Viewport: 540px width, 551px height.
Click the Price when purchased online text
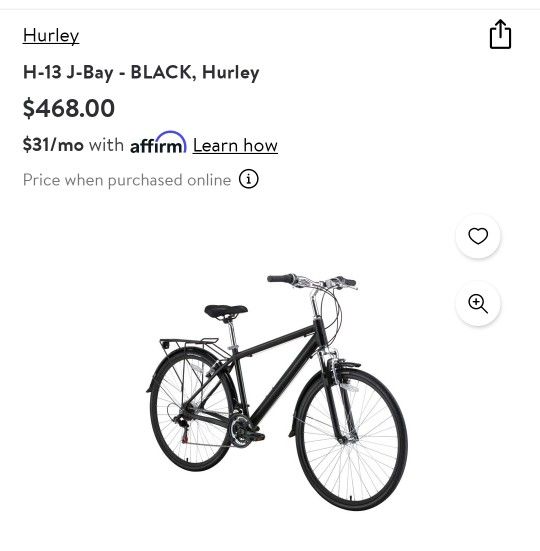pyautogui.click(x=127, y=180)
